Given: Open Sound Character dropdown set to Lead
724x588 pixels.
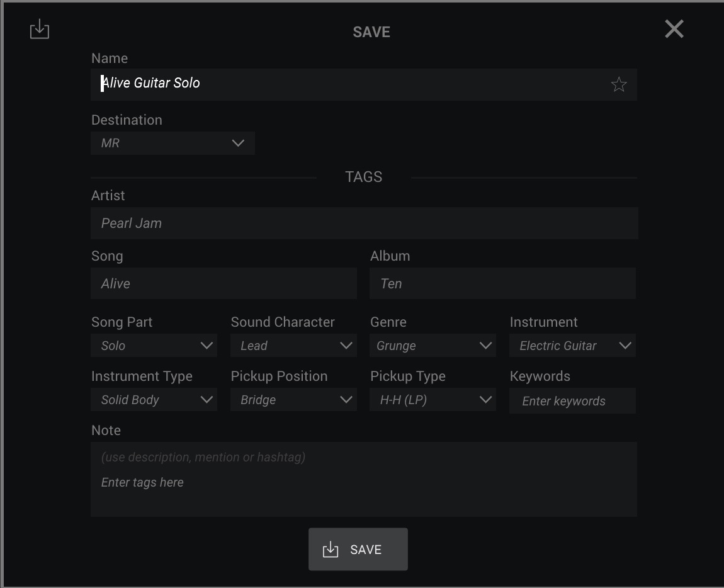Looking at the screenshot, I should click(293, 346).
